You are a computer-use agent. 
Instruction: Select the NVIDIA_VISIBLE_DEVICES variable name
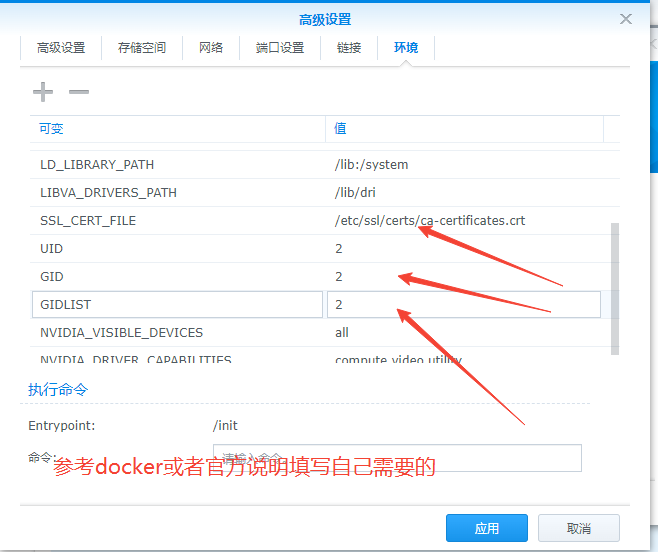point(121,333)
